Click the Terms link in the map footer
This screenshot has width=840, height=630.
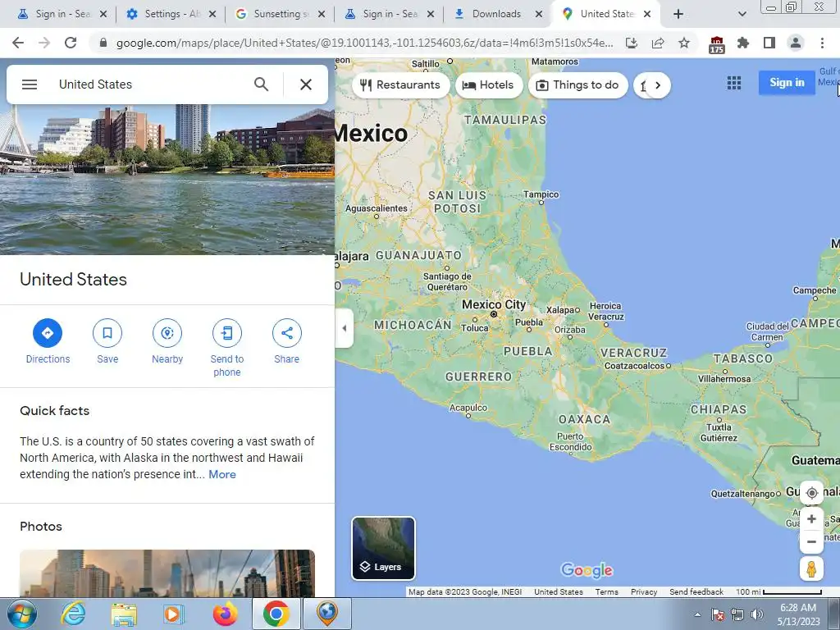point(606,592)
